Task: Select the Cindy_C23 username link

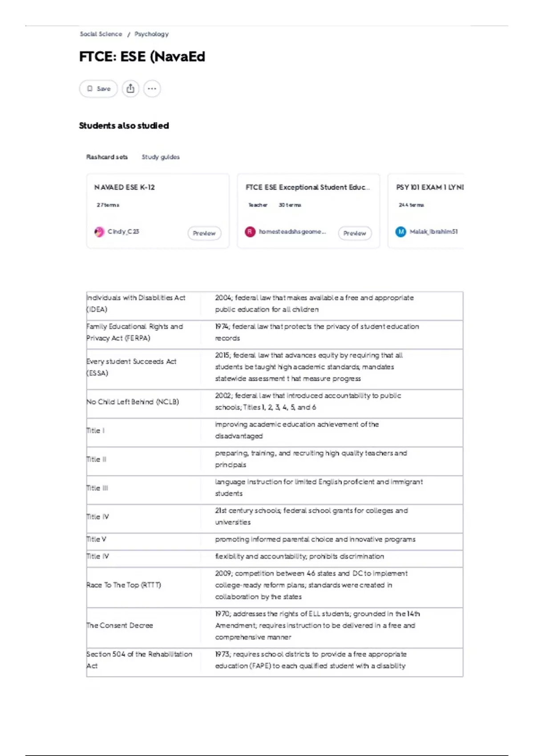Action: (123, 232)
